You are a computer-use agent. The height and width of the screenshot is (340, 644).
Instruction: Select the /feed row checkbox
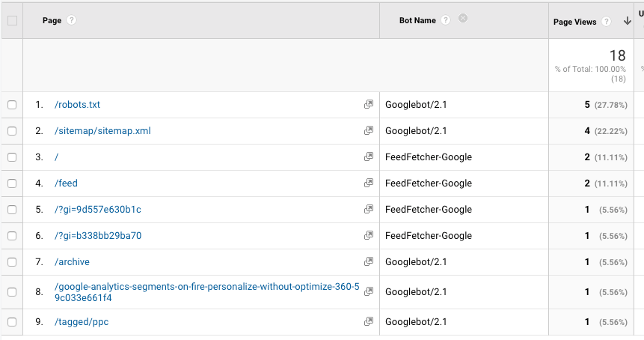11,183
